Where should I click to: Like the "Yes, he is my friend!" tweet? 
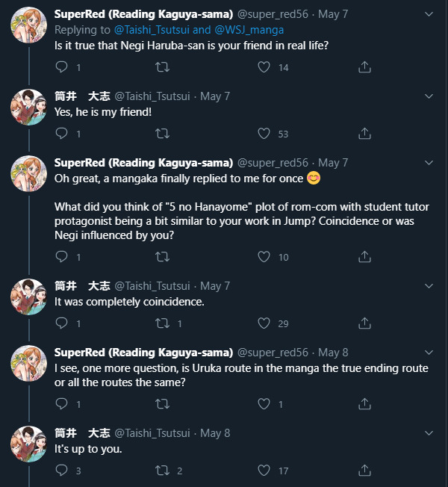click(x=264, y=134)
